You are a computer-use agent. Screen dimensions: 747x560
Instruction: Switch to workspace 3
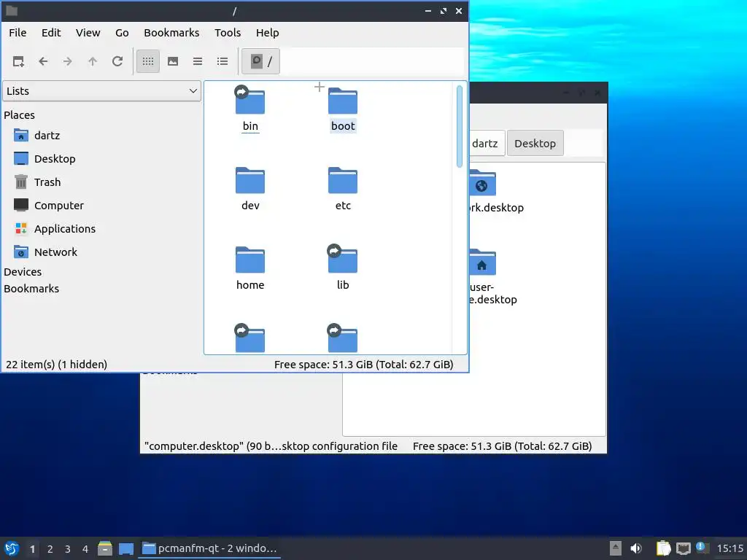pyautogui.click(x=68, y=549)
